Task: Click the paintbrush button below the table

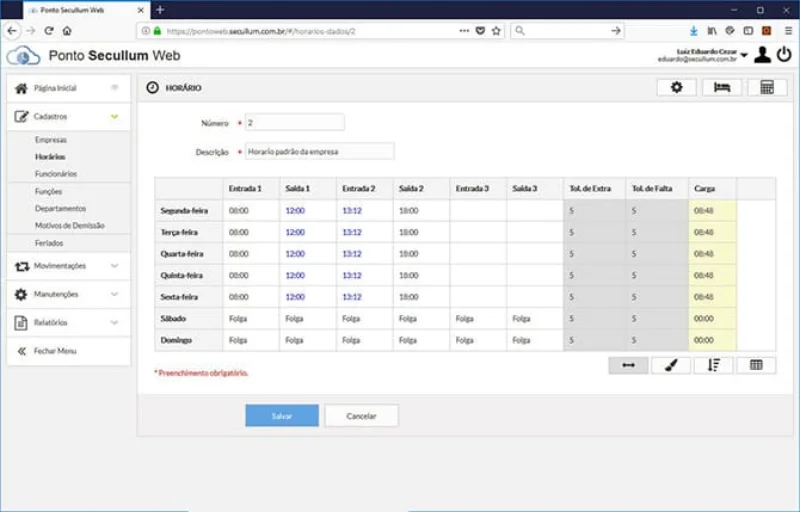Action: click(671, 365)
